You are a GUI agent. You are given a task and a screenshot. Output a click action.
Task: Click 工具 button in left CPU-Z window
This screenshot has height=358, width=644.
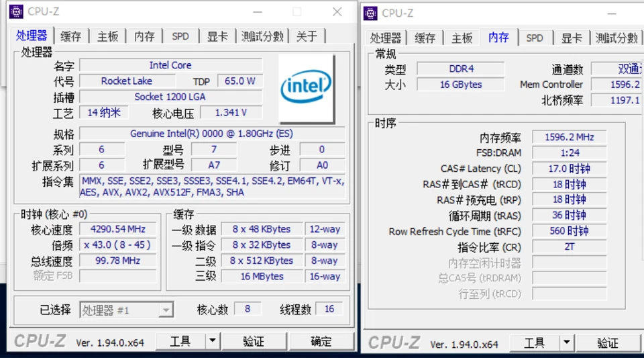pyautogui.click(x=180, y=341)
